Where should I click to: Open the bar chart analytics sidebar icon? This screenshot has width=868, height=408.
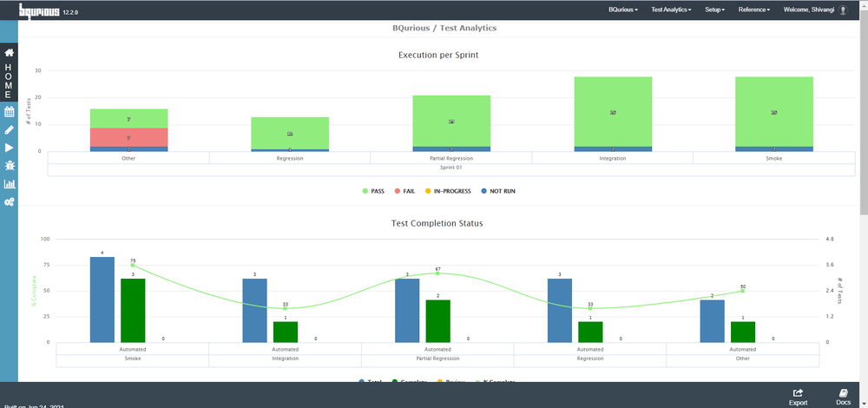click(x=10, y=184)
